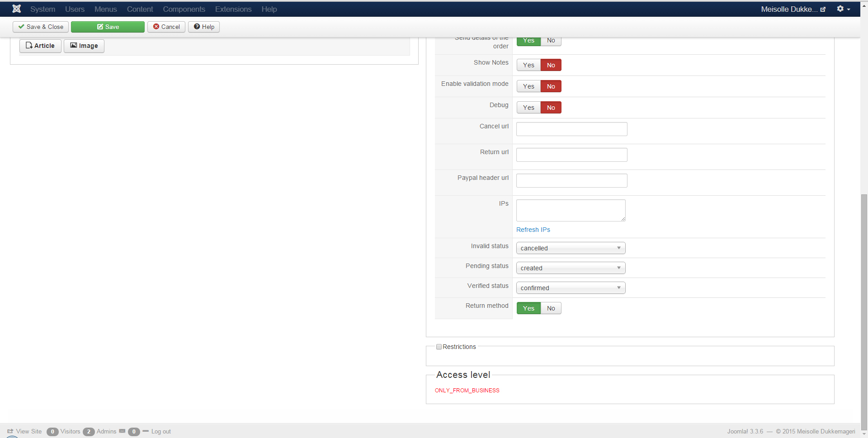Click the Cancel url input field

click(571, 129)
